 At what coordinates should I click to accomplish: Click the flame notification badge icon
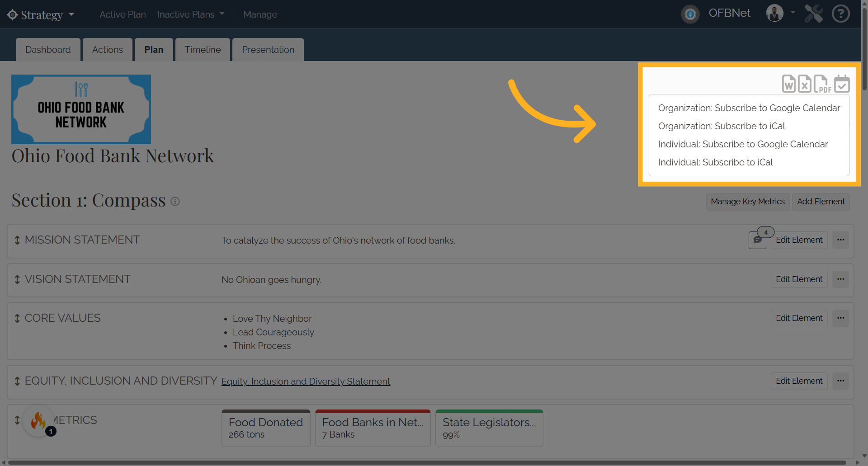(39, 421)
